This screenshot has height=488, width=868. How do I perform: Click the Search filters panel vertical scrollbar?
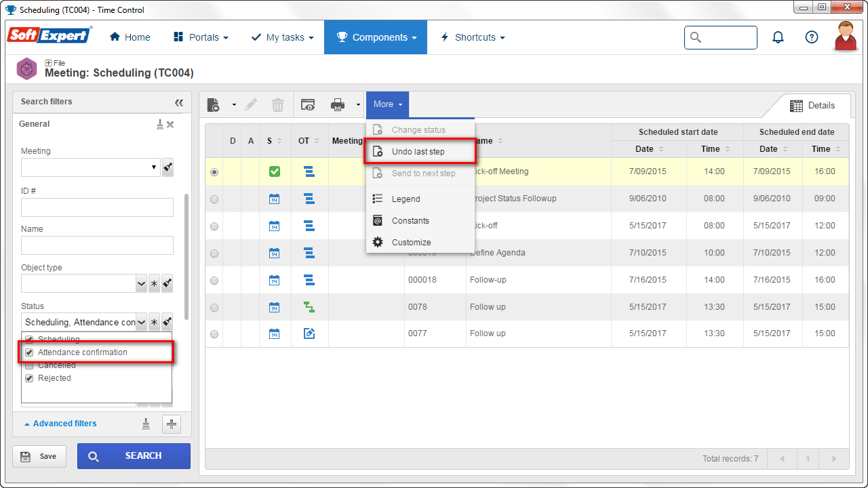186,258
